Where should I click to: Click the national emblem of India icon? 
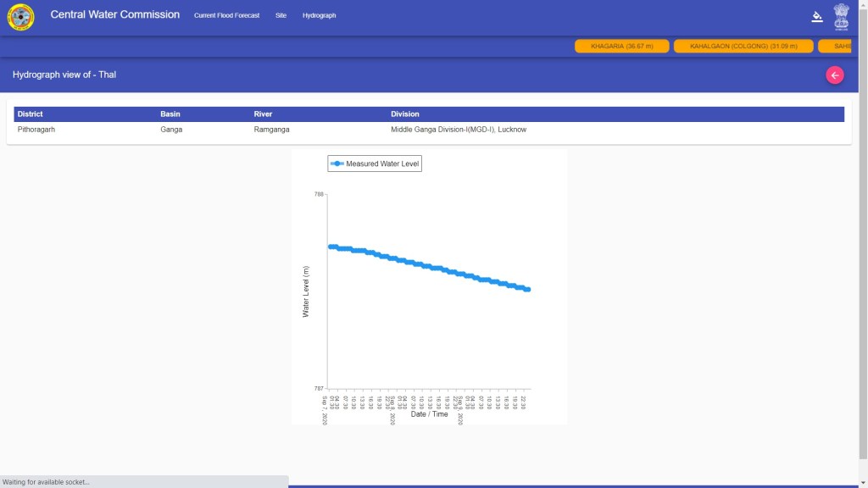(x=841, y=16)
